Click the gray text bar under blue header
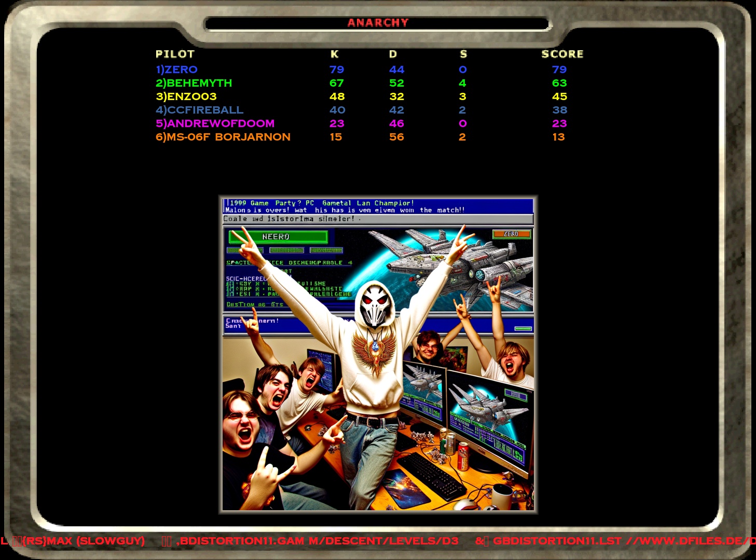Viewport: 756px width, 560px height. pyautogui.click(x=378, y=219)
